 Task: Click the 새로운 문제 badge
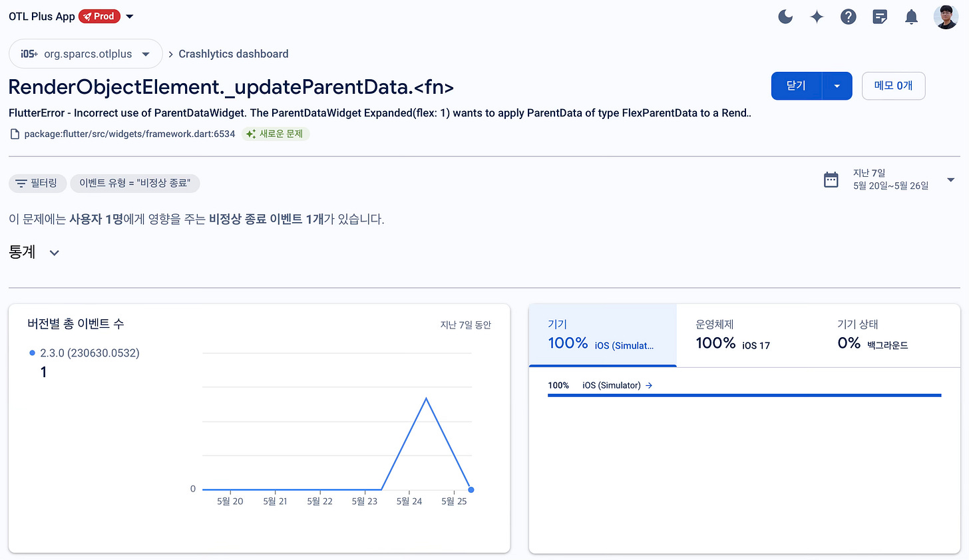point(276,134)
